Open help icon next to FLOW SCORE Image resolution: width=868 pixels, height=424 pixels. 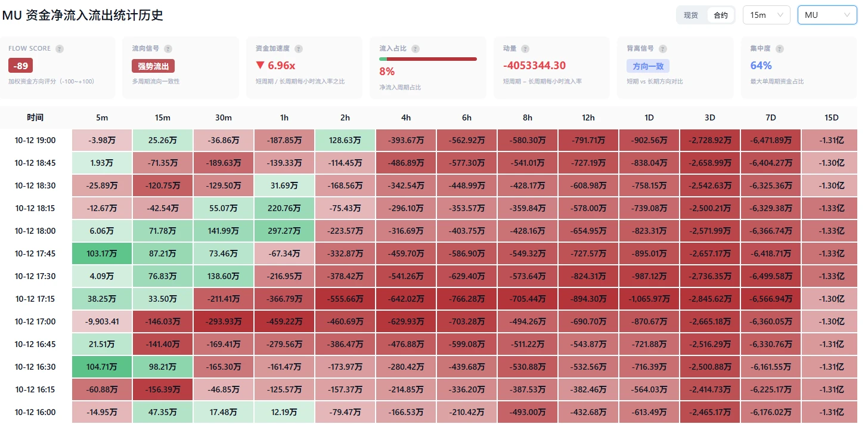pos(60,49)
